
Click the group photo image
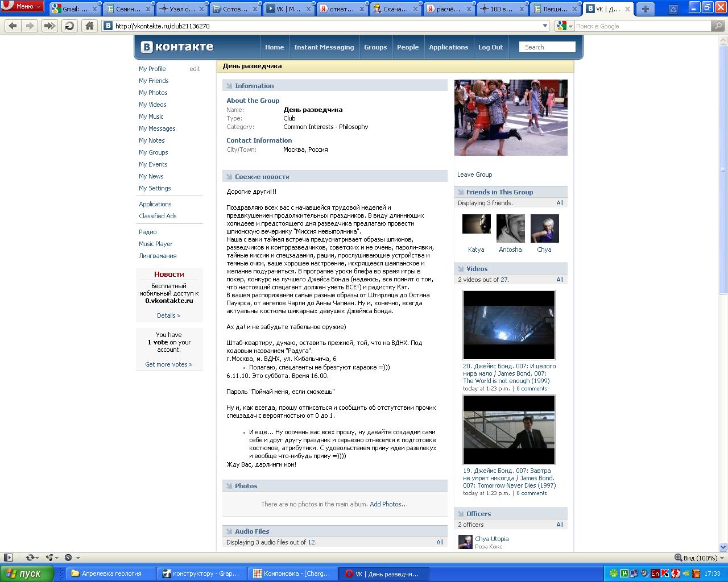(x=511, y=118)
